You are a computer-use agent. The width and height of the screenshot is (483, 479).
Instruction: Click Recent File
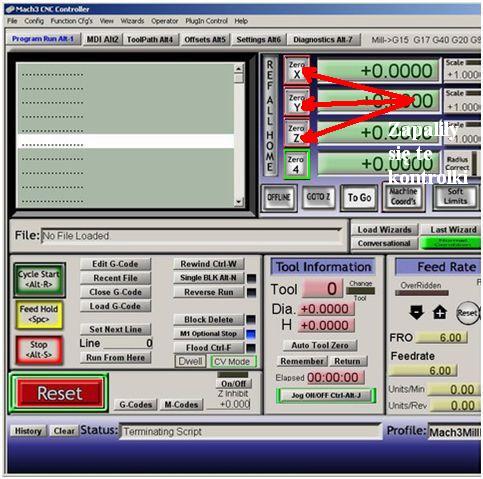click(115, 278)
